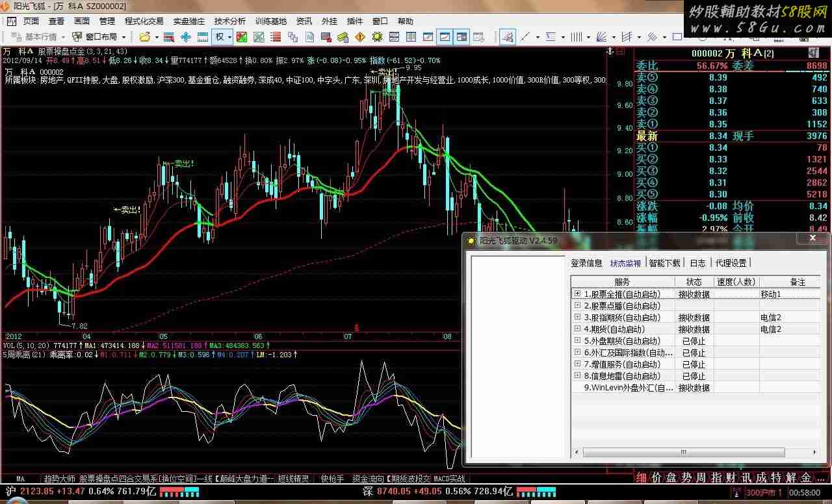Click the 服务 column header
Image resolution: width=832 pixels, height=504 pixels.
(622, 282)
